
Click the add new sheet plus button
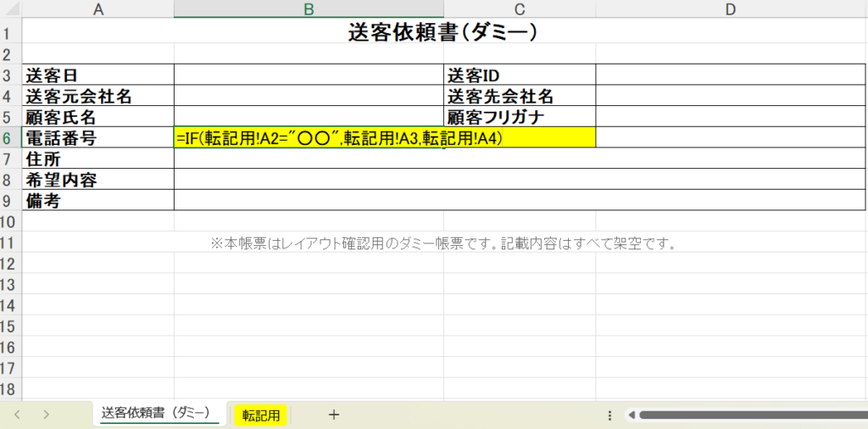coord(334,415)
